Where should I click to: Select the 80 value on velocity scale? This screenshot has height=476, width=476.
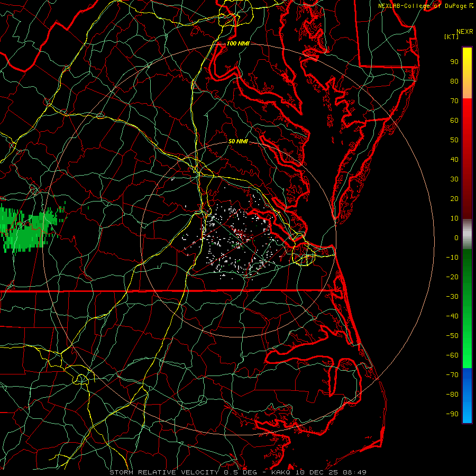coord(454,81)
